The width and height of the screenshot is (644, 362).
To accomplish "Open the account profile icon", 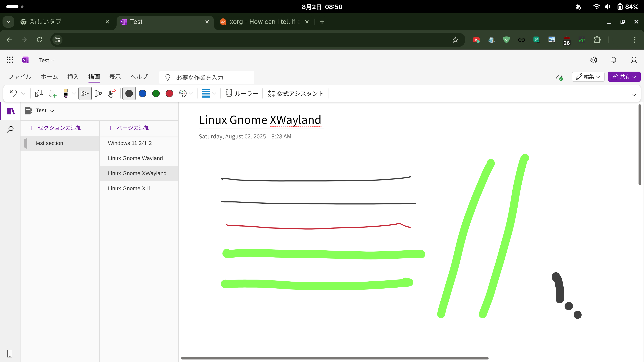I will click(x=634, y=60).
